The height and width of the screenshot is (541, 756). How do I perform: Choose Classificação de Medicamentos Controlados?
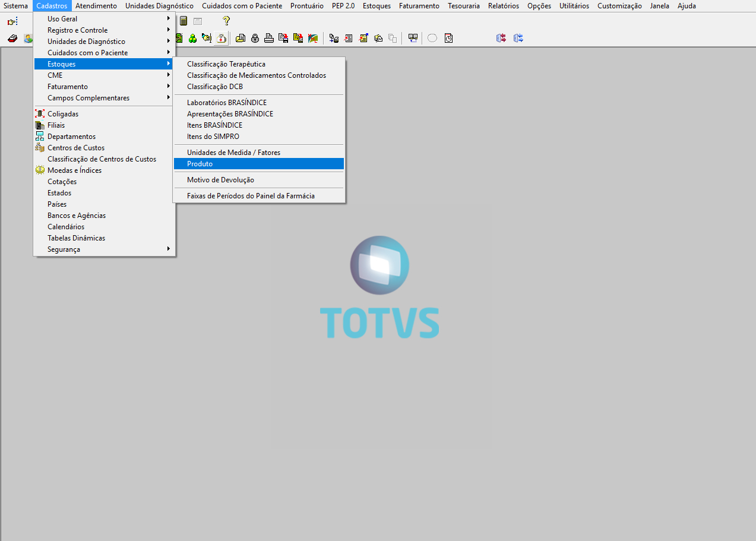(259, 75)
